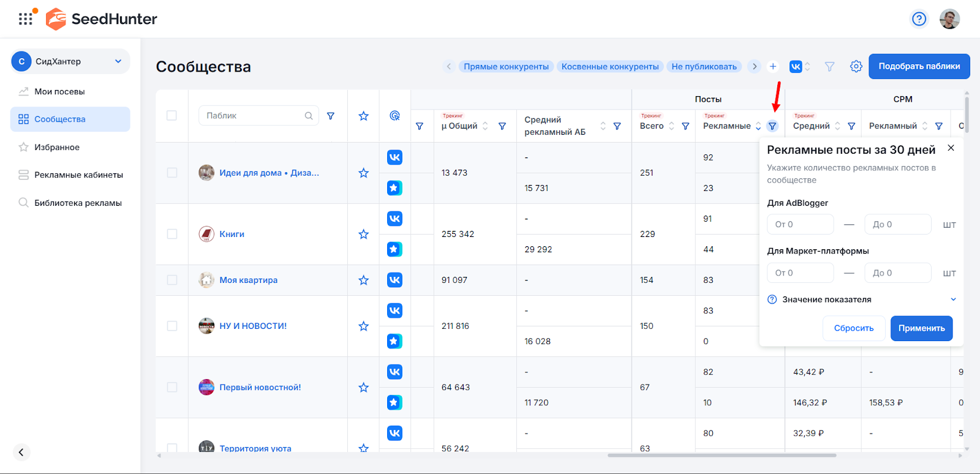Click the Сбросить reset button
Screen dimensions: 980x474
coord(853,328)
